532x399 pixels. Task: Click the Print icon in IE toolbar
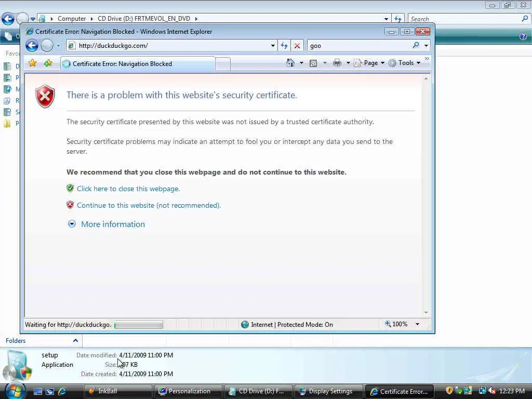(x=337, y=63)
